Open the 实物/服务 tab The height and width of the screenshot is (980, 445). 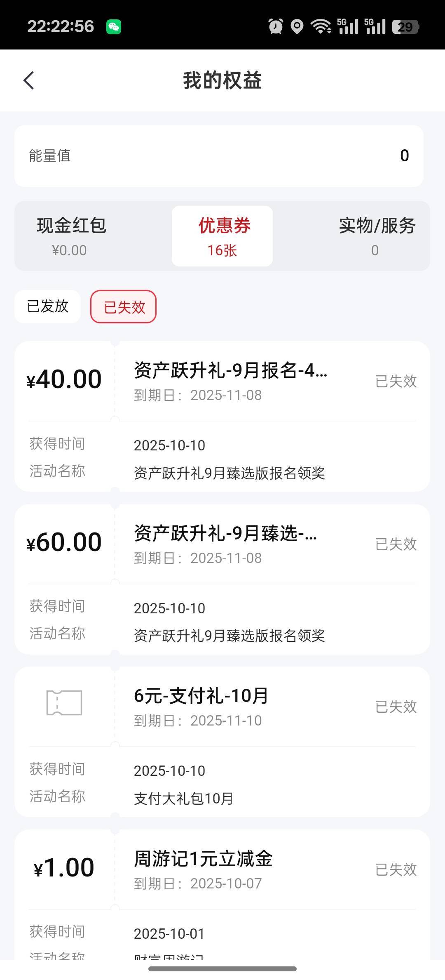(x=376, y=236)
